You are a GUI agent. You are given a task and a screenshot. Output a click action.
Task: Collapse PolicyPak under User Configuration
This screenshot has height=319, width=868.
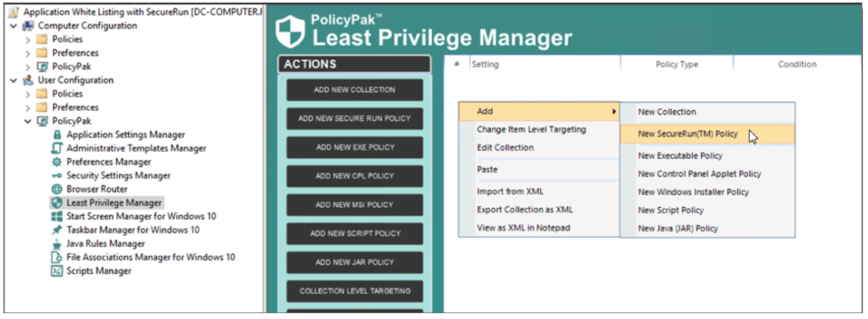point(27,121)
